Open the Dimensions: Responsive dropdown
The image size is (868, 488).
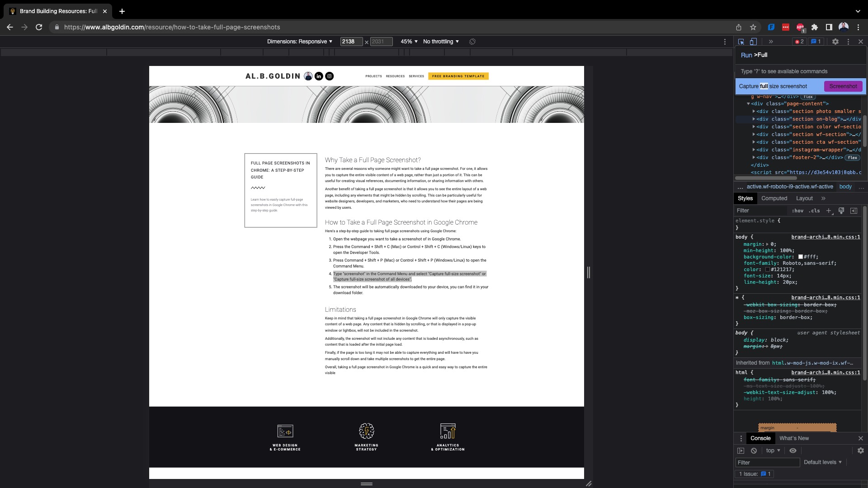pos(300,42)
